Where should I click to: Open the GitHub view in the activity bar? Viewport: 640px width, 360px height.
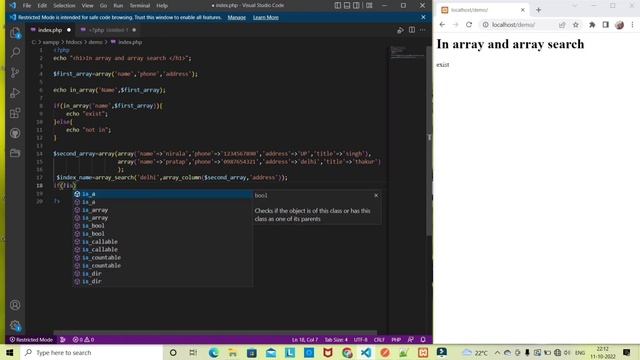(x=15, y=133)
